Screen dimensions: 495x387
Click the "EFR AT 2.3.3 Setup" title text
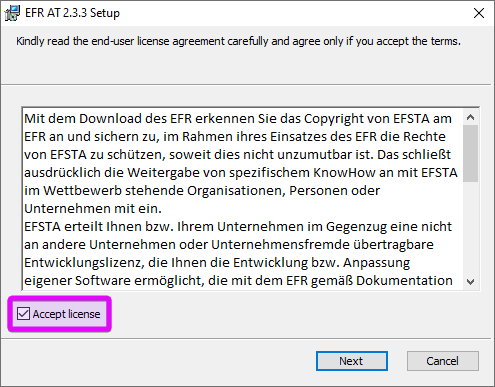[x=72, y=13]
